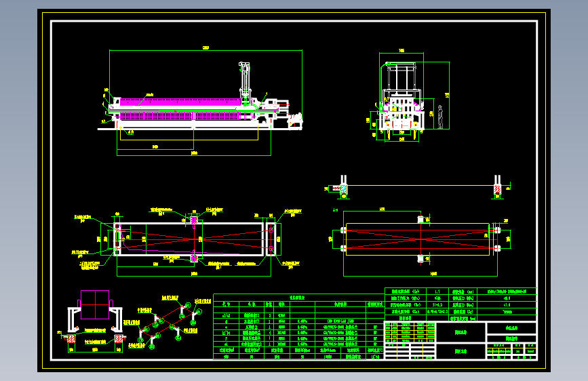Click the plan view with magenta pipe routing
588x381 pixels.
point(187,241)
